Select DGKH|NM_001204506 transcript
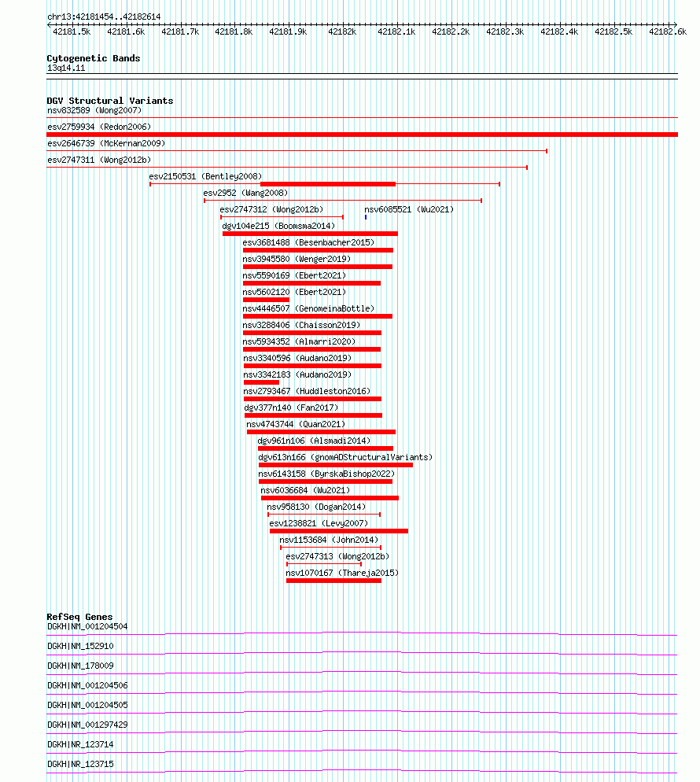700x782 pixels. pos(87,685)
